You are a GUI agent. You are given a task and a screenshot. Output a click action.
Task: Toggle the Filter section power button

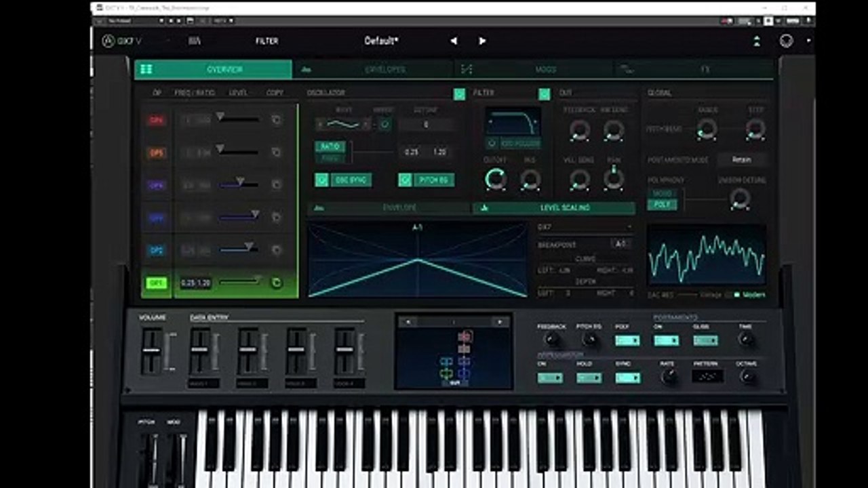(545, 94)
